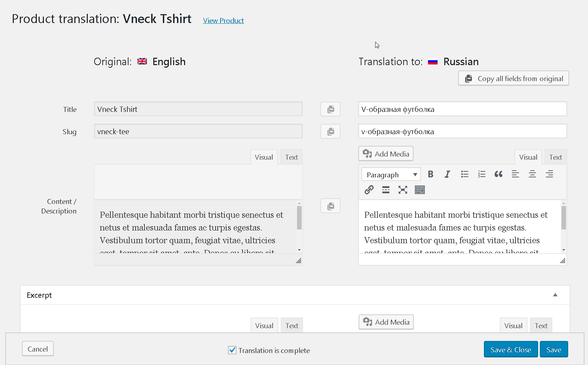Insert a bulleted list
The height and width of the screenshot is (365, 588).
click(x=464, y=174)
